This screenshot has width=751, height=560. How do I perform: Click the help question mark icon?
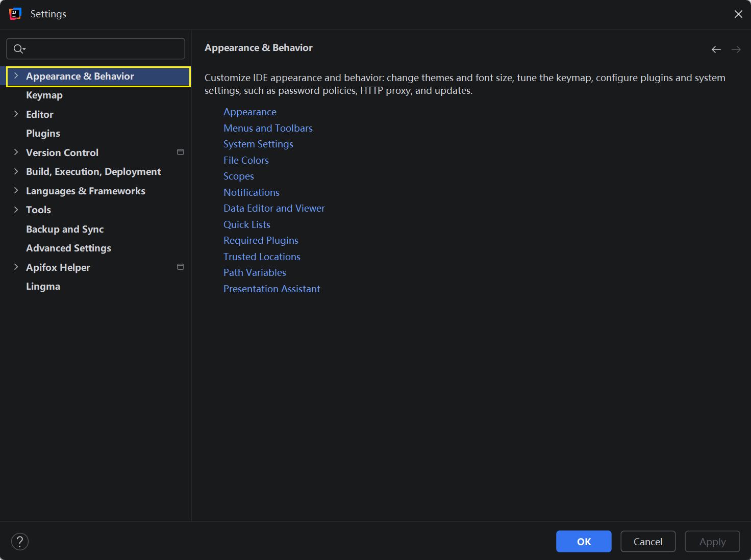point(20,542)
